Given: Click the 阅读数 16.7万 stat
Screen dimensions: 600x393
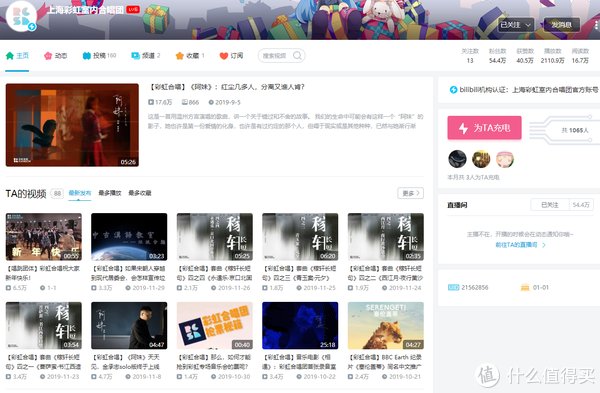Looking at the screenshot, I should pos(580,56).
